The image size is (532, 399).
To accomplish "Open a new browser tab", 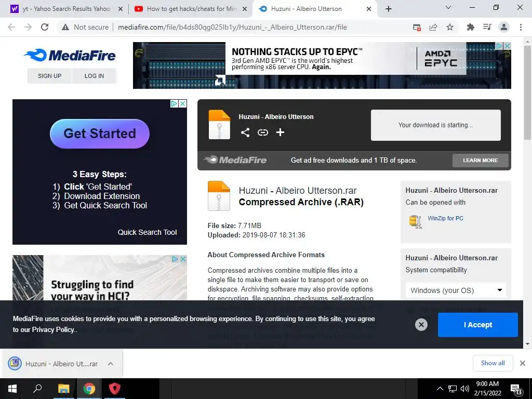I will (389, 9).
